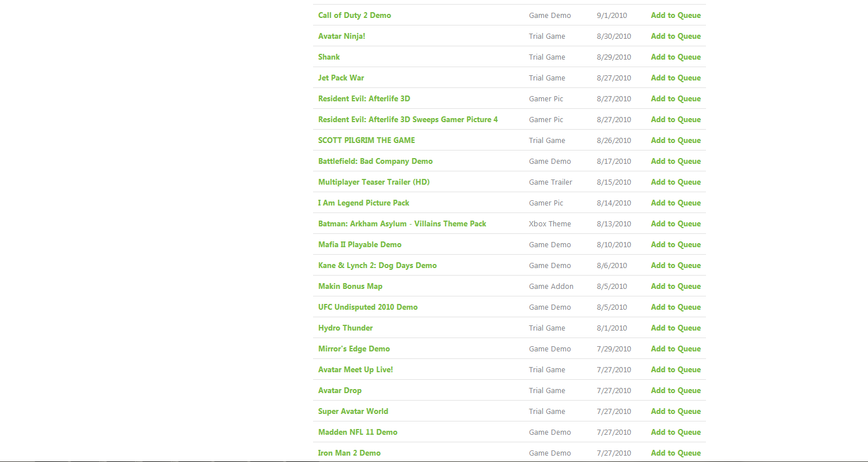Open Super Avatar World link
868x462 pixels.
(353, 412)
